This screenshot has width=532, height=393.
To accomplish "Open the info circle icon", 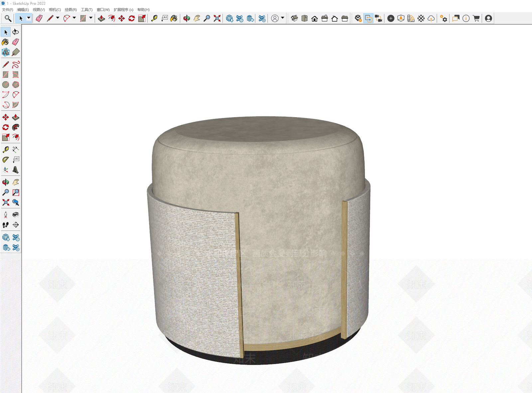I will [x=466, y=18].
